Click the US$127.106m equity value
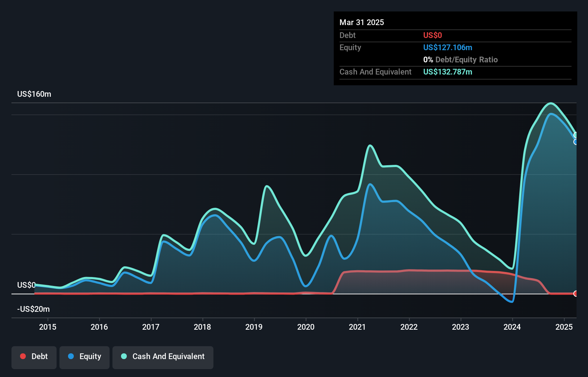Screen dimensions: 588x377 448,47
